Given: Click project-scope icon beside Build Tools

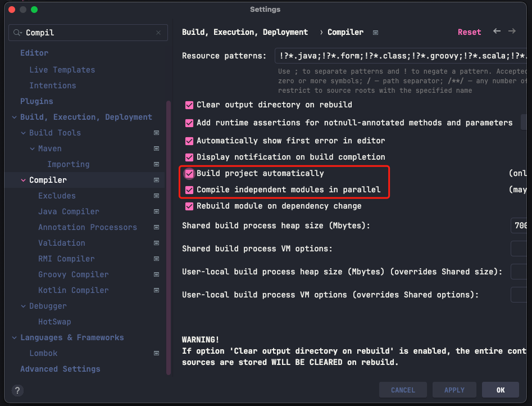Looking at the screenshot, I should point(156,133).
